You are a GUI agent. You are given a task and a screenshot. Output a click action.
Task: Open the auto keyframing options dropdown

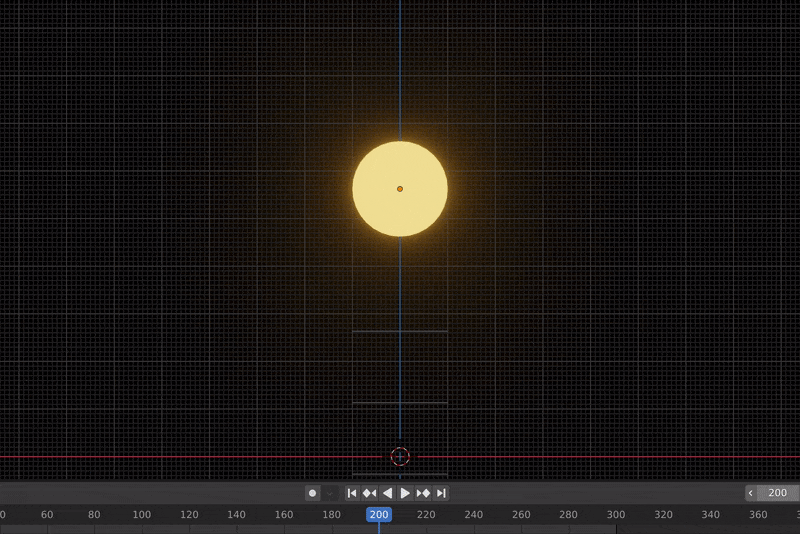click(330, 493)
